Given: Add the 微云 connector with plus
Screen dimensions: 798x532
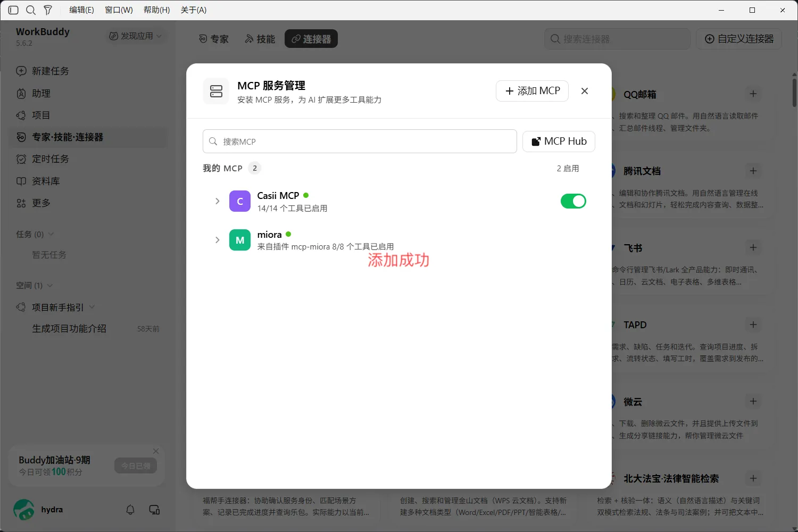Looking at the screenshot, I should tap(753, 401).
